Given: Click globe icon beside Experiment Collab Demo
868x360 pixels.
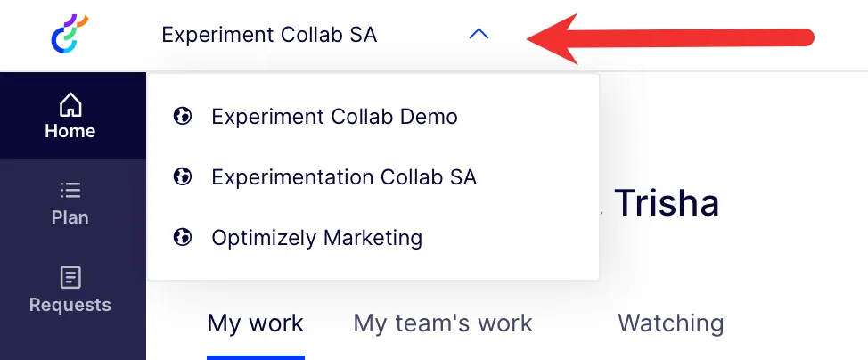Looking at the screenshot, I should (182, 117).
